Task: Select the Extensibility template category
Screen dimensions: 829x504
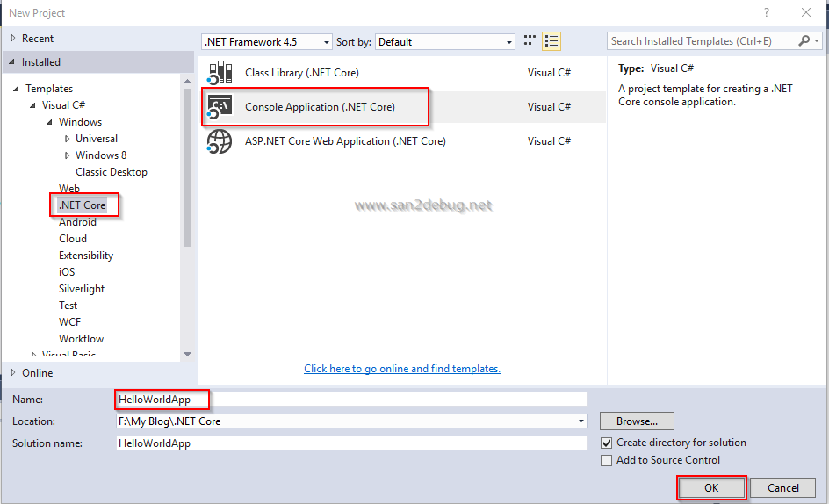Action: 86,256
